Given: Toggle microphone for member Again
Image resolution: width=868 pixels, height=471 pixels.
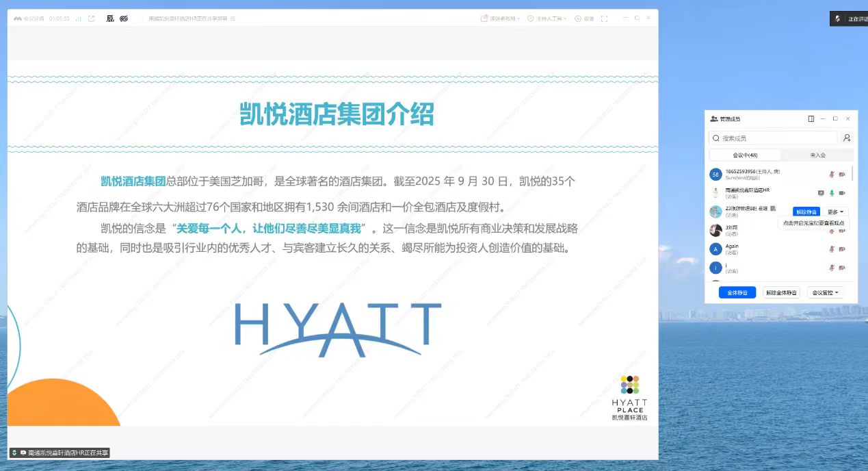Looking at the screenshot, I should pos(832,249).
